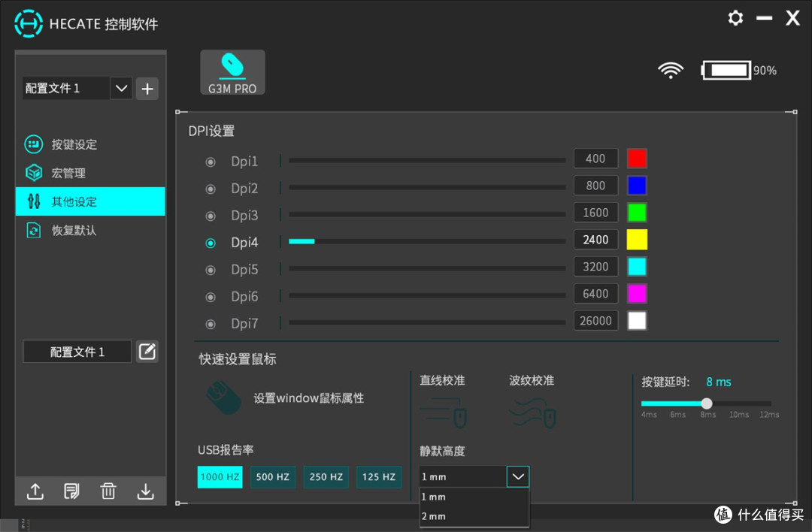Click the 800 DPI value field
This screenshot has width=812, height=532.
point(595,186)
